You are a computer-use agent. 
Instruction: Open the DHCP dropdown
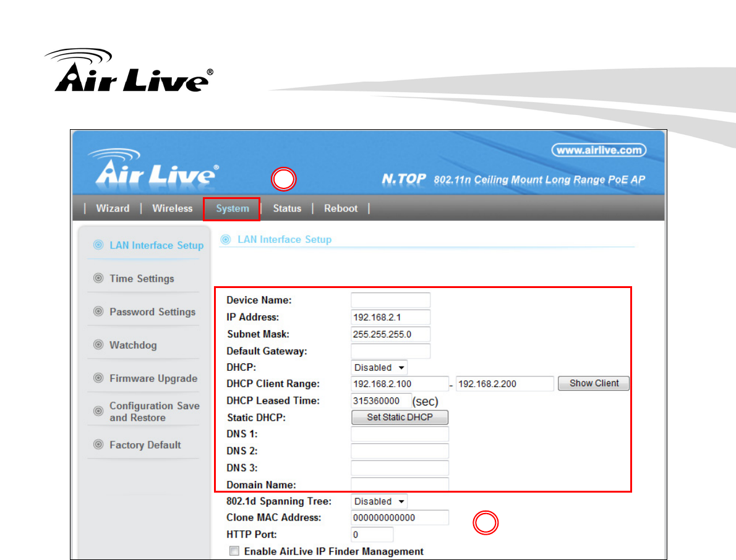tap(379, 367)
